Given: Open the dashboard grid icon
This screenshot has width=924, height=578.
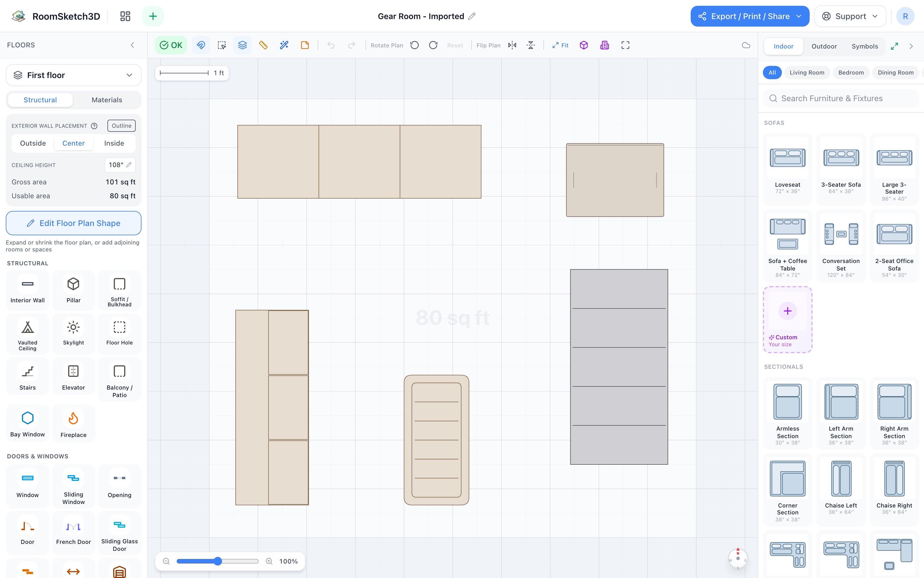Looking at the screenshot, I should (125, 16).
